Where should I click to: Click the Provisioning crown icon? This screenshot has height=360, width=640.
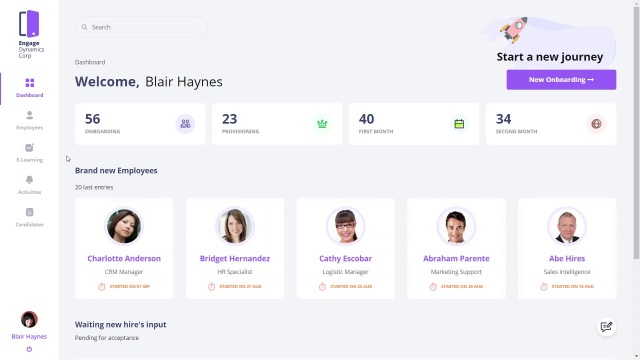point(322,124)
